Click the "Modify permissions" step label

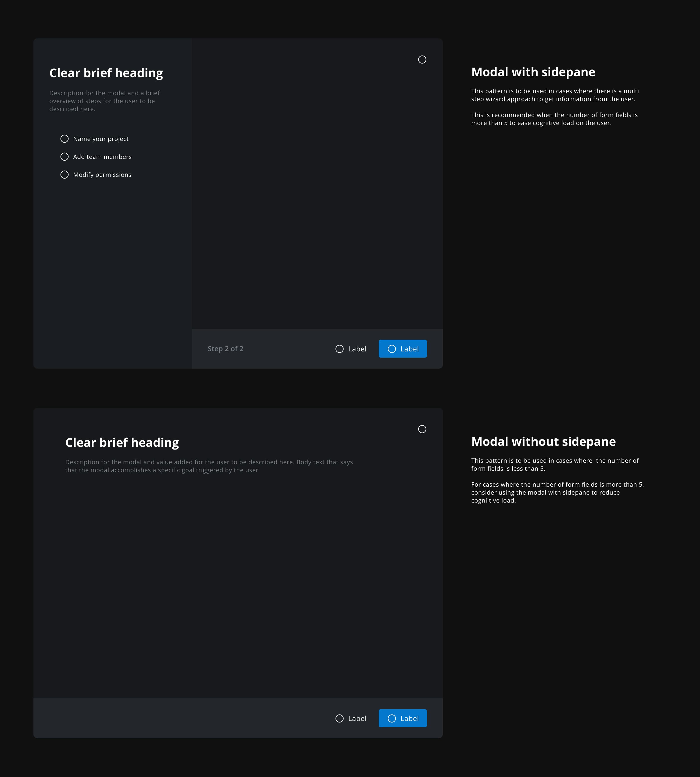pyautogui.click(x=102, y=175)
